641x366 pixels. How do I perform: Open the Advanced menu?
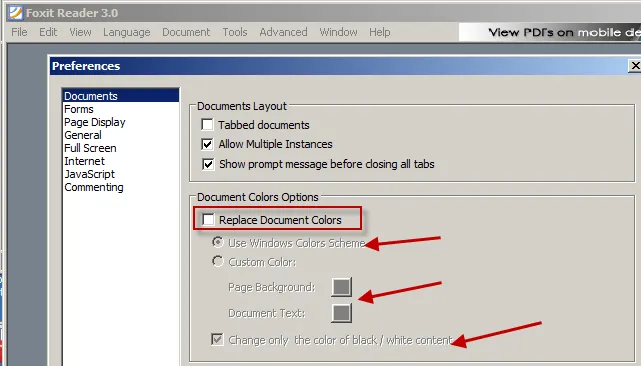(283, 32)
